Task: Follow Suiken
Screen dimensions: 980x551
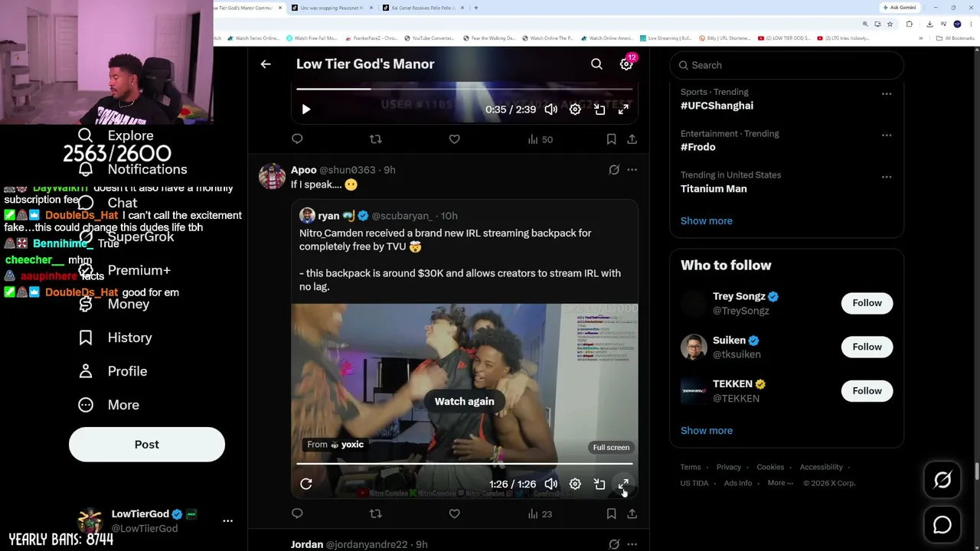Action: [x=867, y=347]
